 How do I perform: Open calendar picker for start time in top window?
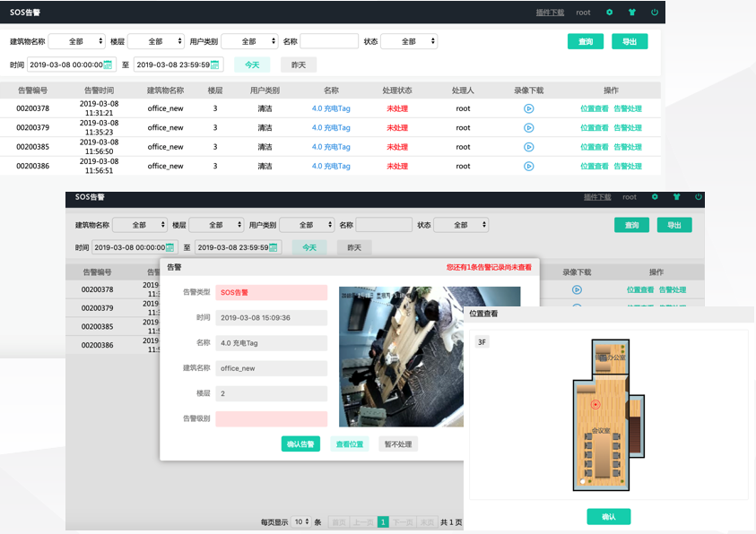click(x=108, y=65)
